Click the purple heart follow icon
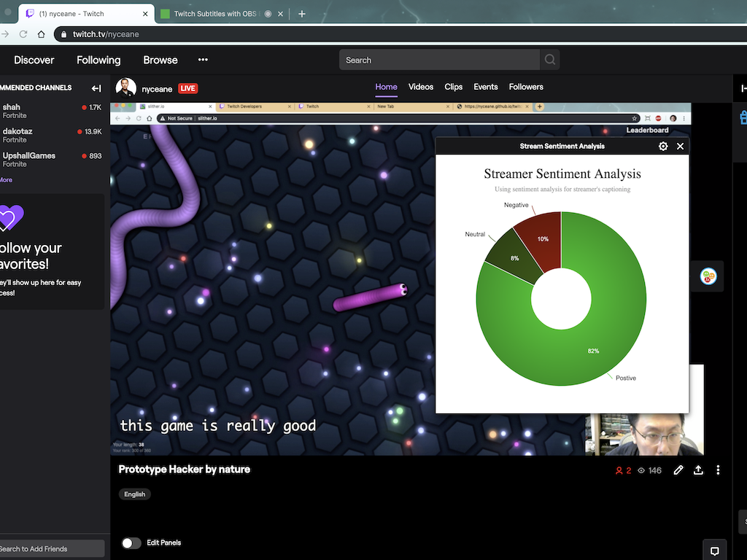Image resolution: width=747 pixels, height=560 pixels. pyautogui.click(x=10, y=218)
